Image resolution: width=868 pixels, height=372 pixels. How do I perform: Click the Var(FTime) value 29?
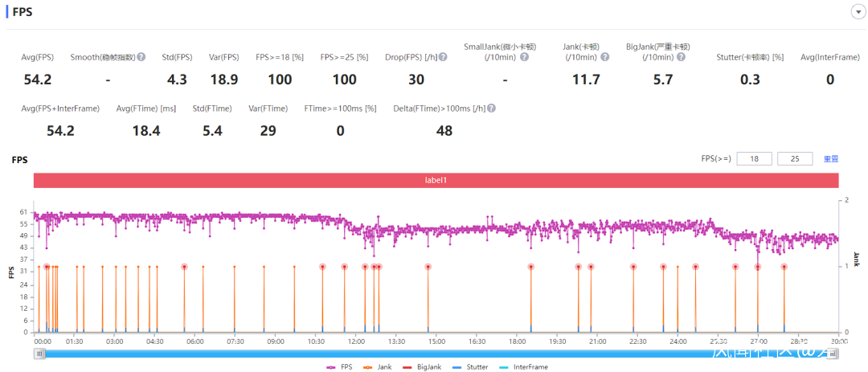[268, 131]
